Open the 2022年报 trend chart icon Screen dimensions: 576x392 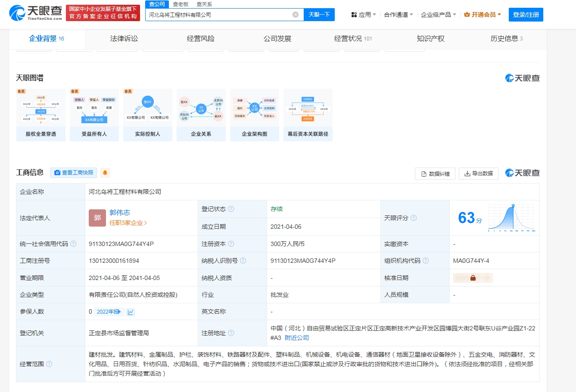coord(131,312)
